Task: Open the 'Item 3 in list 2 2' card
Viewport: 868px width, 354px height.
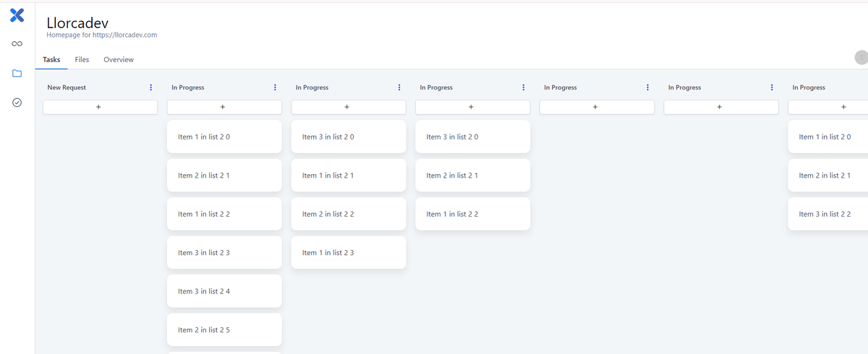Action: (828, 214)
